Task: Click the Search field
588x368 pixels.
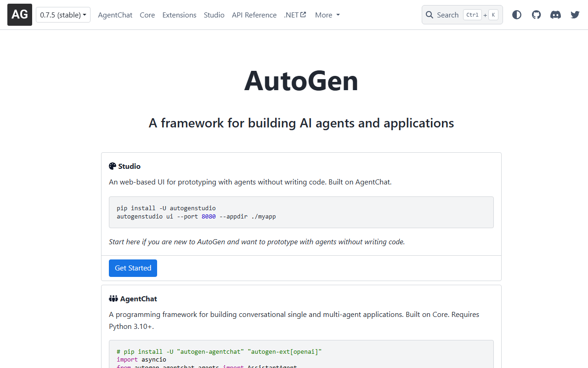Action: [x=462, y=15]
